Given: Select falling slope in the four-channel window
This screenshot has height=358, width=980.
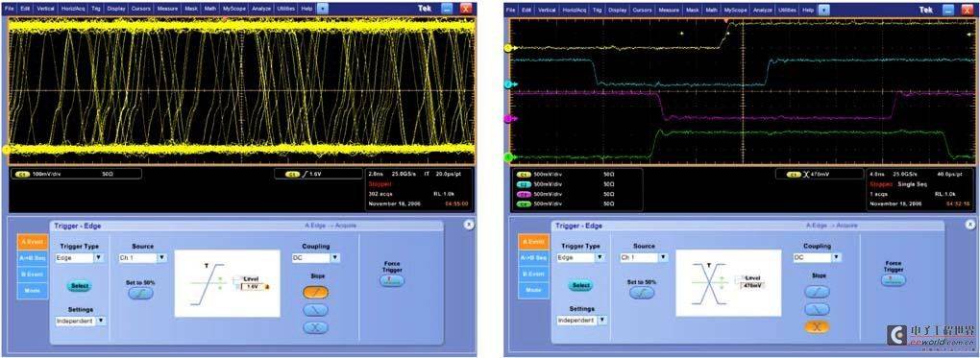Looking at the screenshot, I should coord(817,309).
